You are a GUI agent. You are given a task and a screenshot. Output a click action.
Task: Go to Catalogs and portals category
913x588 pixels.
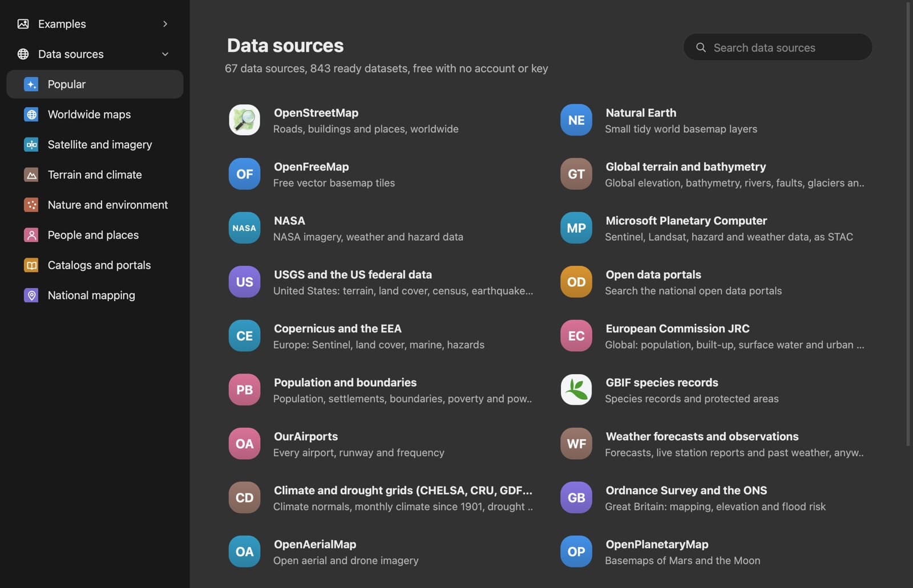[x=95, y=265]
